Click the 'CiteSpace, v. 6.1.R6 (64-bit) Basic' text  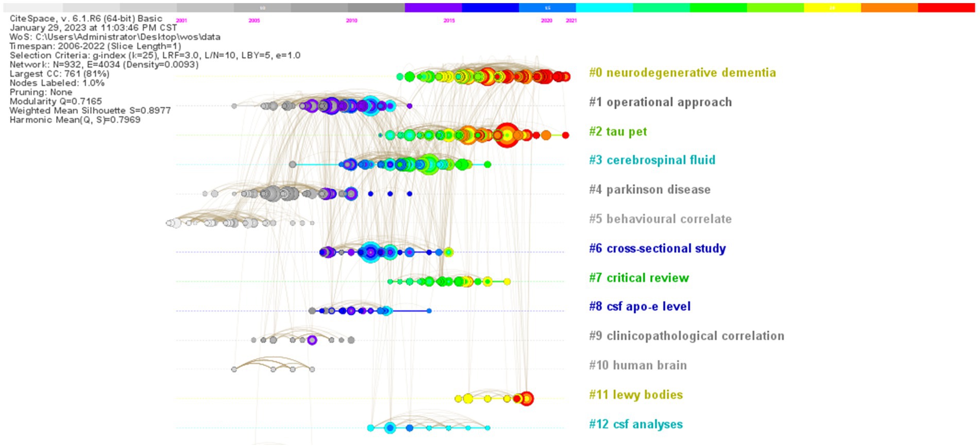86,19
